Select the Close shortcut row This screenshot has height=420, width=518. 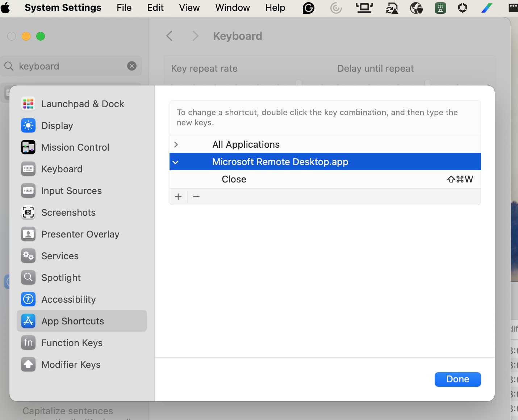click(x=325, y=179)
